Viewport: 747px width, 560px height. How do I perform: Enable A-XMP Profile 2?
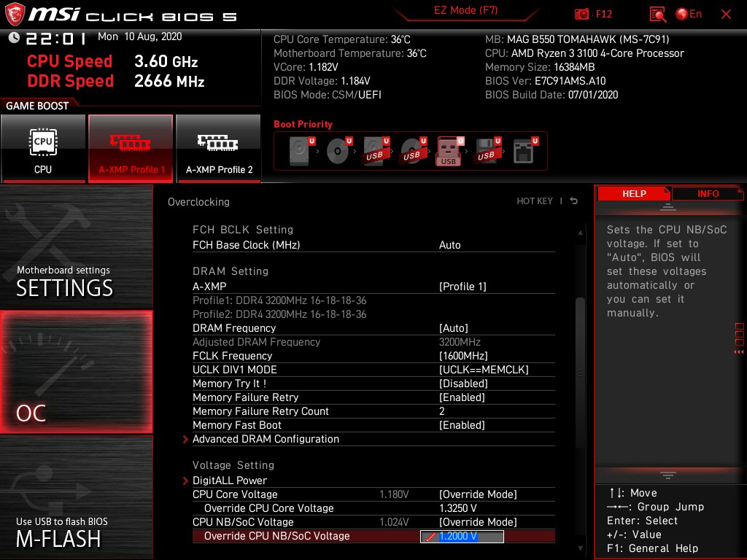pos(219,148)
